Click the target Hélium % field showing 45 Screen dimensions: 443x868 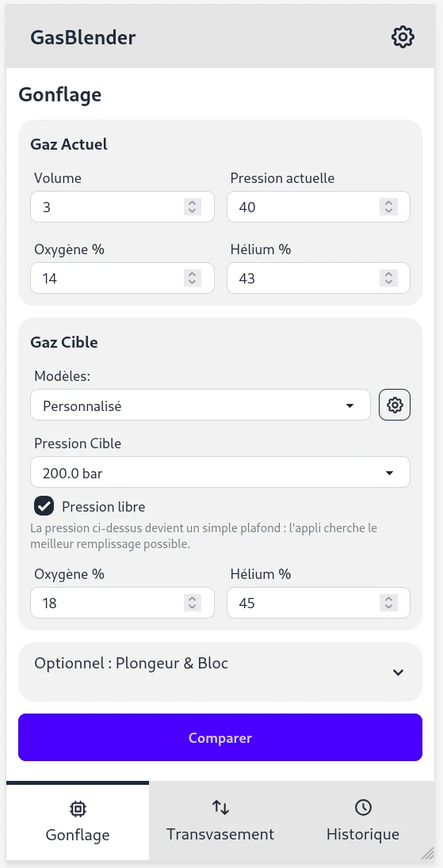pos(319,603)
